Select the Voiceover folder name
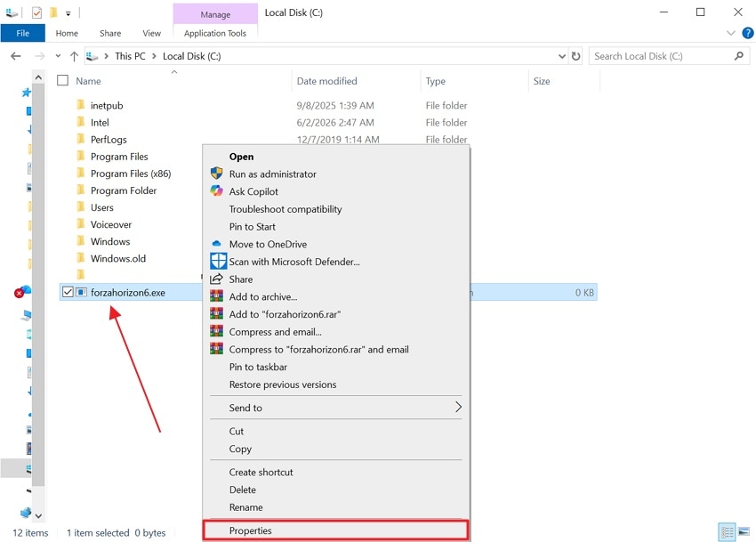Viewport: 756px width, 542px height. tap(111, 224)
